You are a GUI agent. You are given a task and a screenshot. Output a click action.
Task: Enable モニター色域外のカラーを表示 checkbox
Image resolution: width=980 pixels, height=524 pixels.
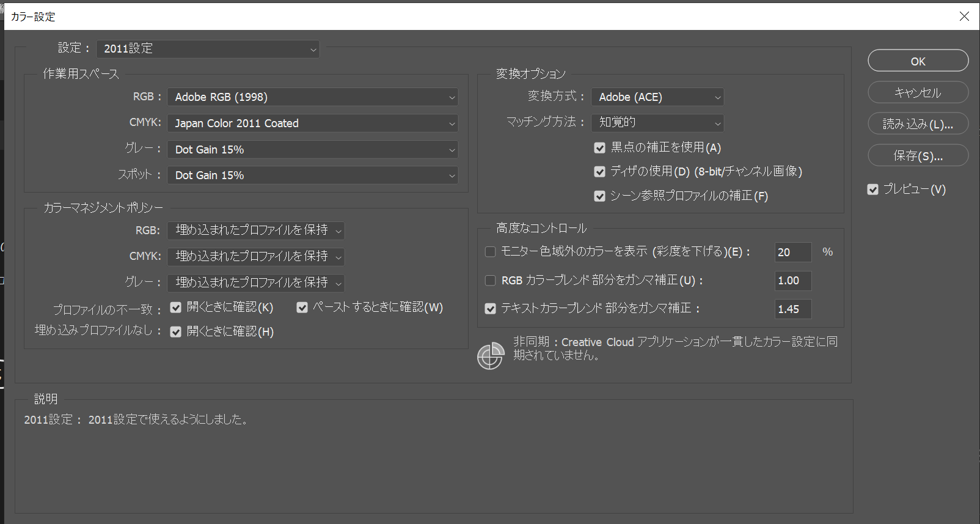coord(490,252)
